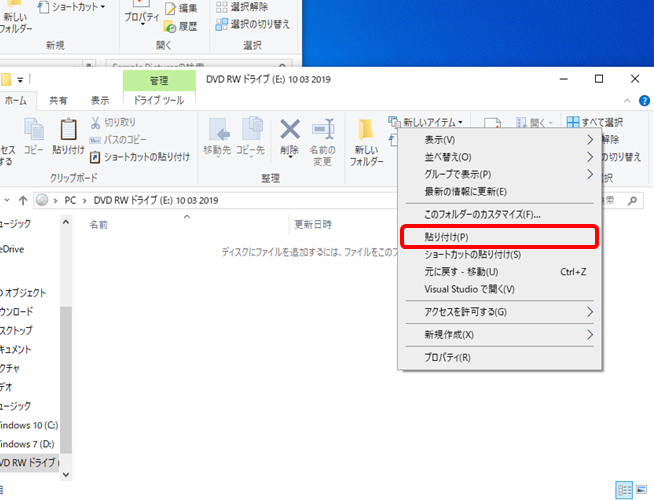Viewport: 654px width, 500px height.
Task: Click Refresh (最新の情報に更新) menu item
Action: pos(500,192)
